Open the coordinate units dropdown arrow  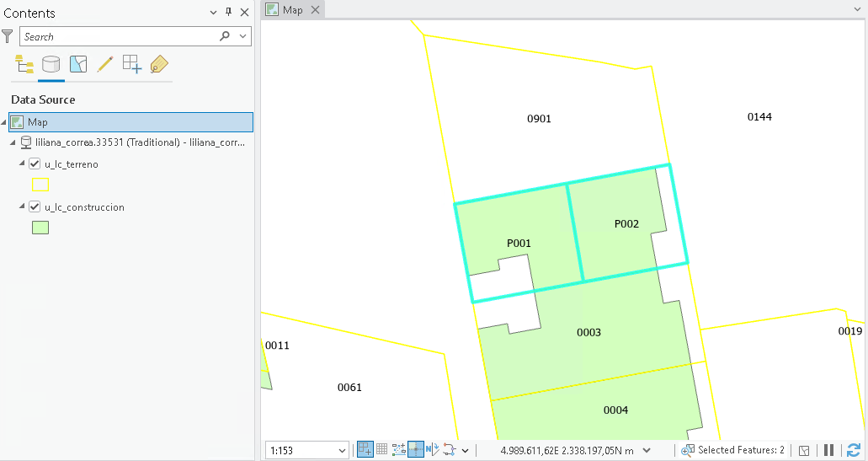tap(646, 451)
